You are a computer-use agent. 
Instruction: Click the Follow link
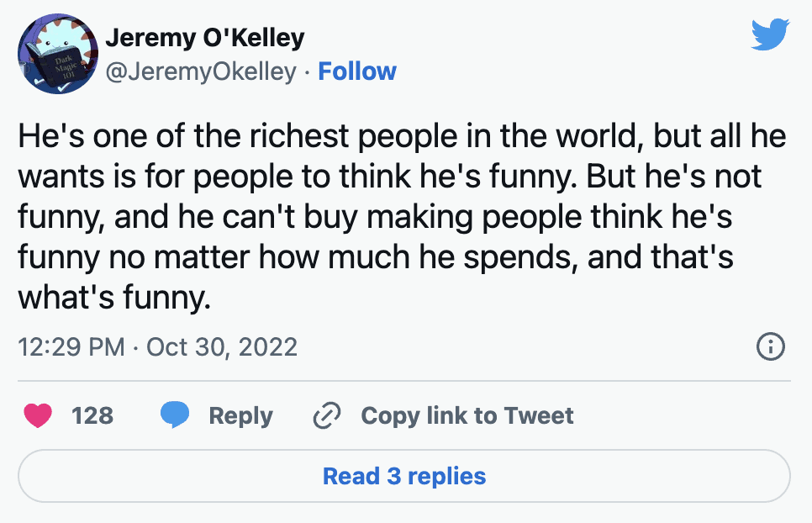pyautogui.click(x=357, y=71)
